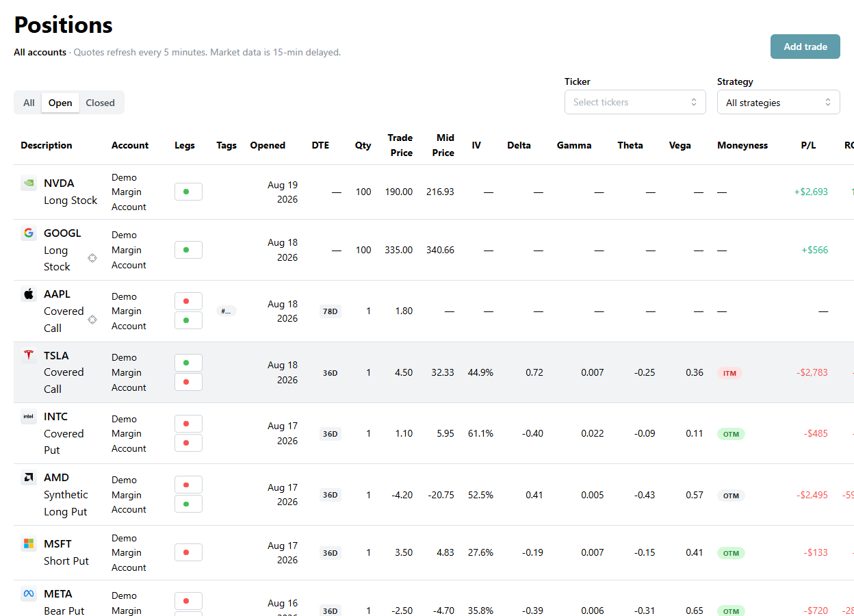This screenshot has width=854, height=616.
Task: Sort by the IV column header
Action: tap(476, 145)
